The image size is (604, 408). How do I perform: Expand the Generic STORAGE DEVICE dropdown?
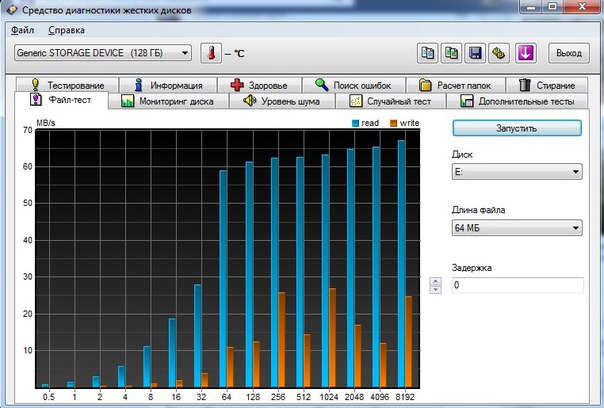click(102, 52)
